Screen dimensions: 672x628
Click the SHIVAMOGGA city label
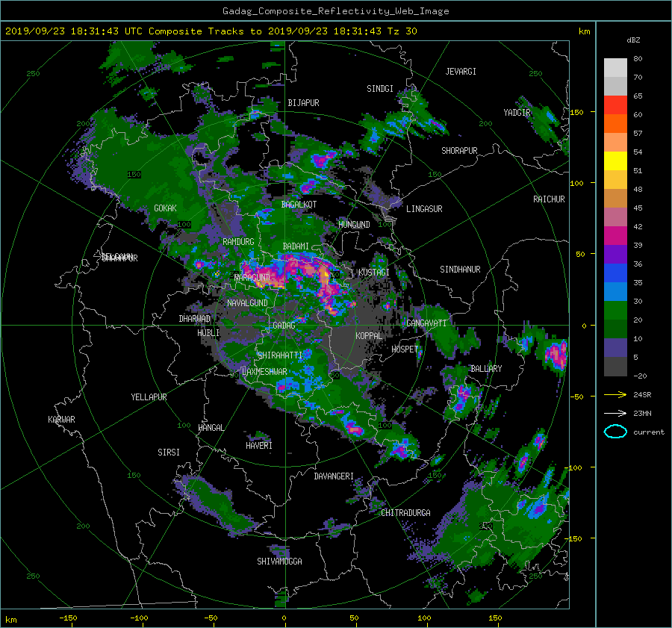point(279,561)
